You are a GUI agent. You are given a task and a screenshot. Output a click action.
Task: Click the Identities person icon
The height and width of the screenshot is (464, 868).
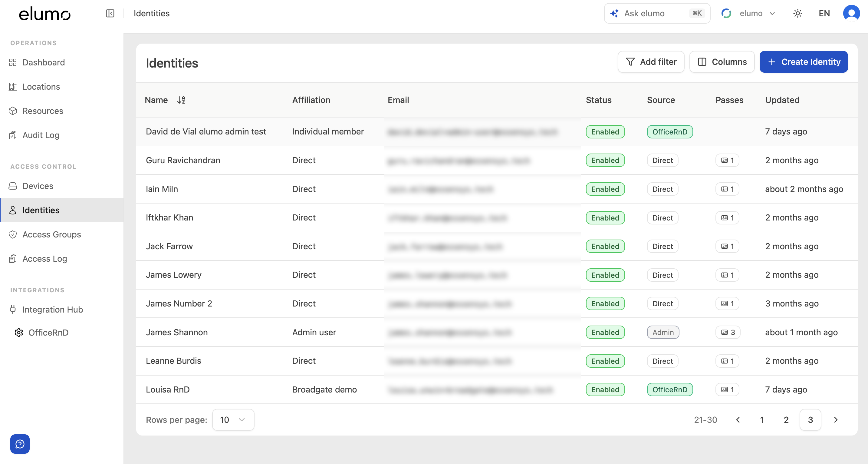(13, 210)
